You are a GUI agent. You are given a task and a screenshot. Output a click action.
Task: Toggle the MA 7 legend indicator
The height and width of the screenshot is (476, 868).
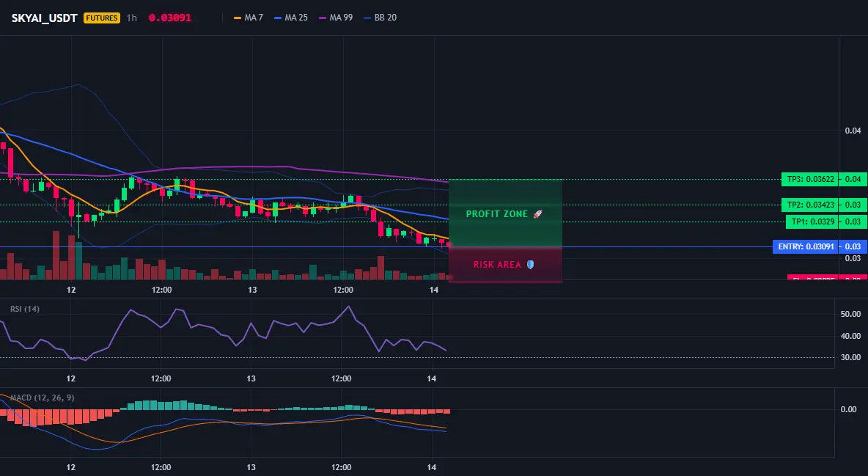248,18
